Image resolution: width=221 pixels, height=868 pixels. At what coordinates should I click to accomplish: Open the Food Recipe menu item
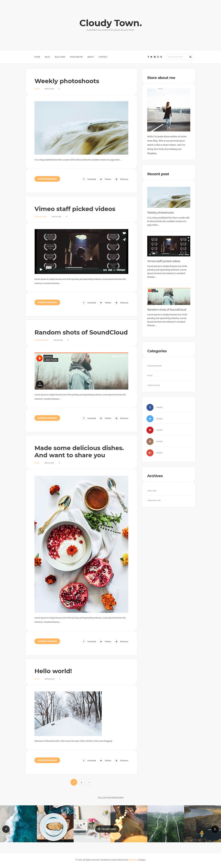coord(76,57)
